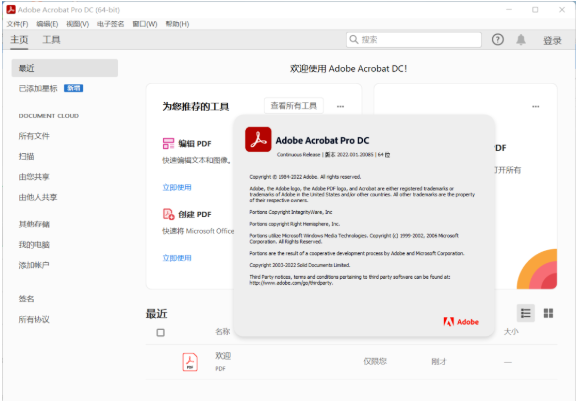Click the 查看所有工具 button

click(x=294, y=106)
